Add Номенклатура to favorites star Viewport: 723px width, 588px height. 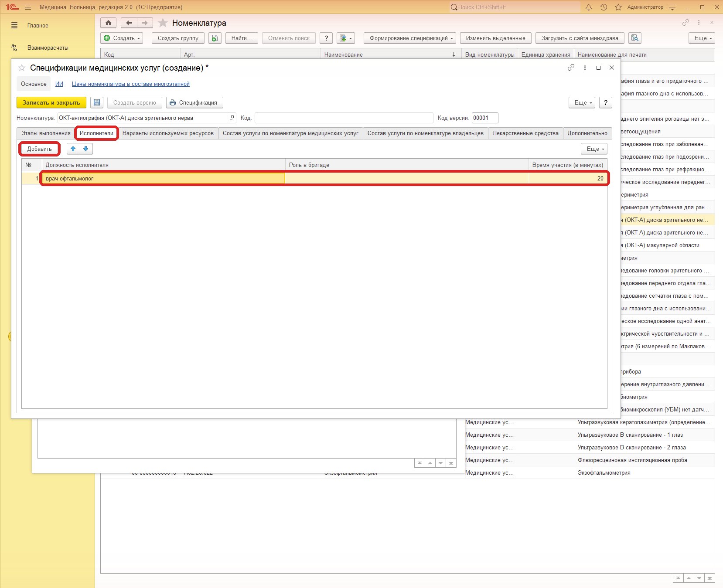click(163, 23)
